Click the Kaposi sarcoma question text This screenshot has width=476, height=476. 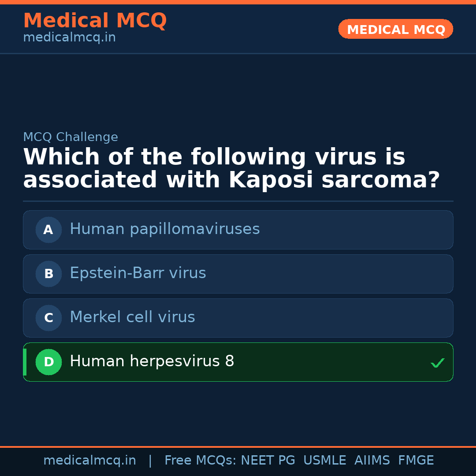(x=231, y=169)
